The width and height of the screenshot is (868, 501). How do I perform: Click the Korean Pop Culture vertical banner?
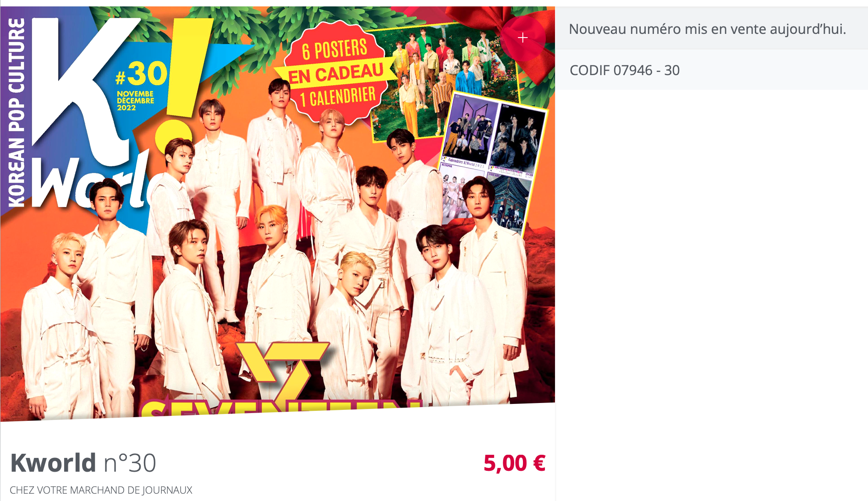[x=16, y=113]
